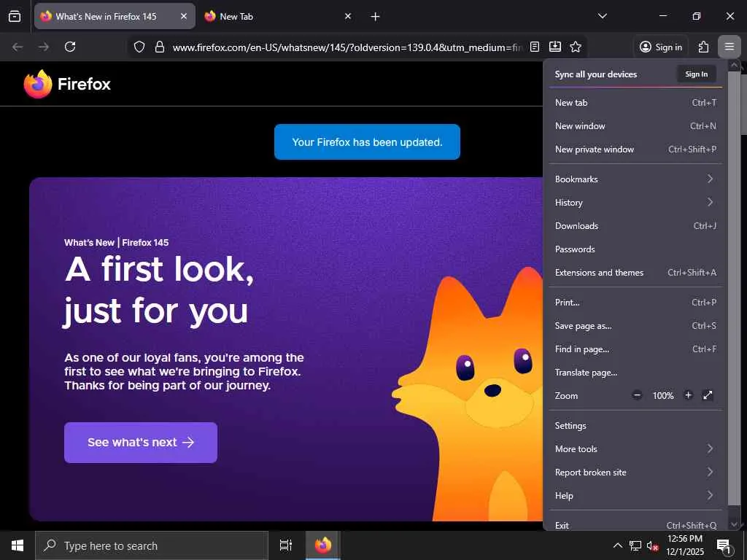Close the What's New in Firefox 145 tab
The width and height of the screenshot is (747, 560).
point(184,16)
